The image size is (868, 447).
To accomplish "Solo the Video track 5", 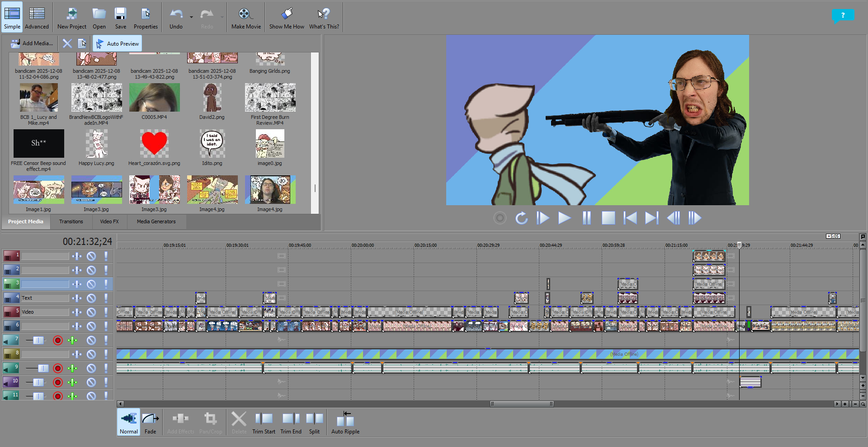I will click(x=106, y=312).
